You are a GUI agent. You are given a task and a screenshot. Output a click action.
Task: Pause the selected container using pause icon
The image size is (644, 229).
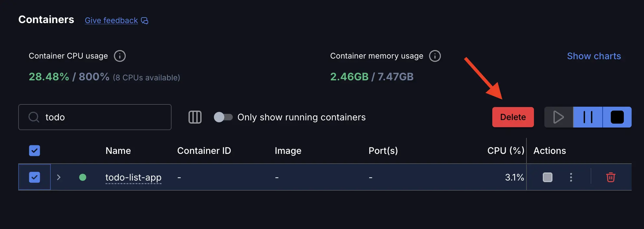click(588, 117)
